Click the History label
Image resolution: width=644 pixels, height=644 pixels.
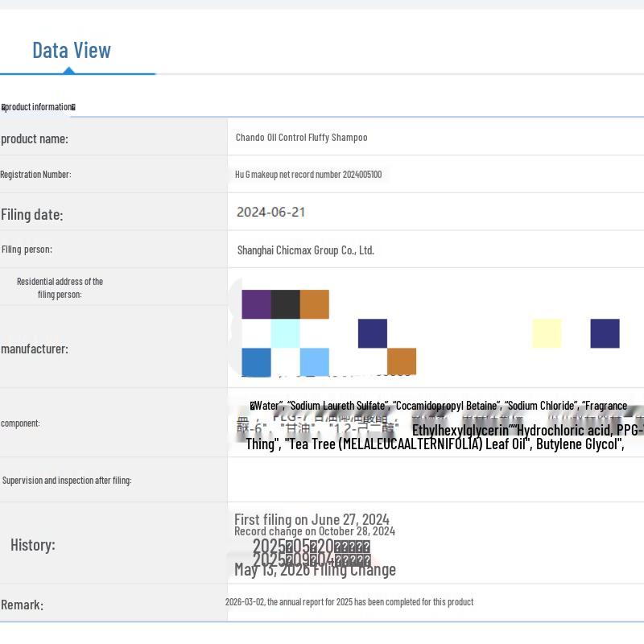coord(33,545)
